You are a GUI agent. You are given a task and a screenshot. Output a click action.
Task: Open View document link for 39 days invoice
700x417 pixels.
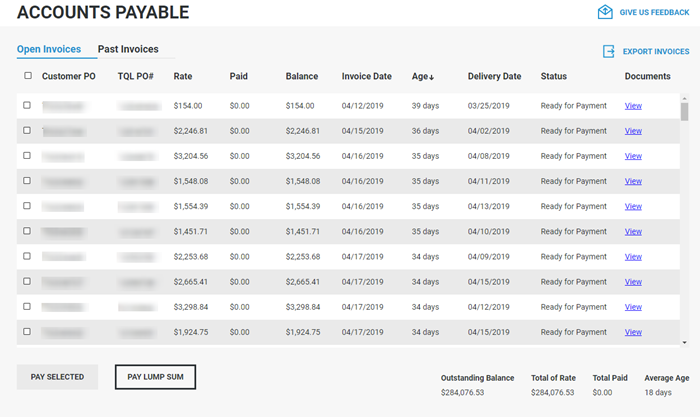[633, 105]
